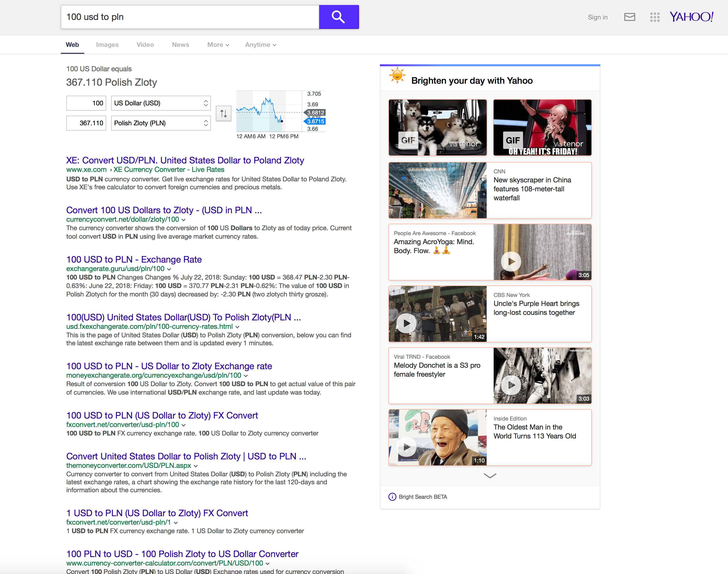
Task: Select the Web tab
Action: click(x=72, y=45)
